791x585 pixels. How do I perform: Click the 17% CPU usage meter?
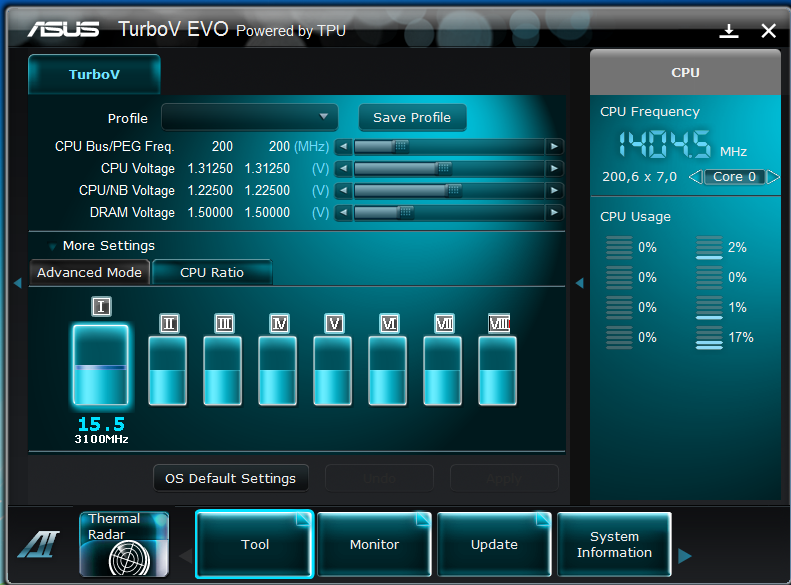tap(709, 337)
